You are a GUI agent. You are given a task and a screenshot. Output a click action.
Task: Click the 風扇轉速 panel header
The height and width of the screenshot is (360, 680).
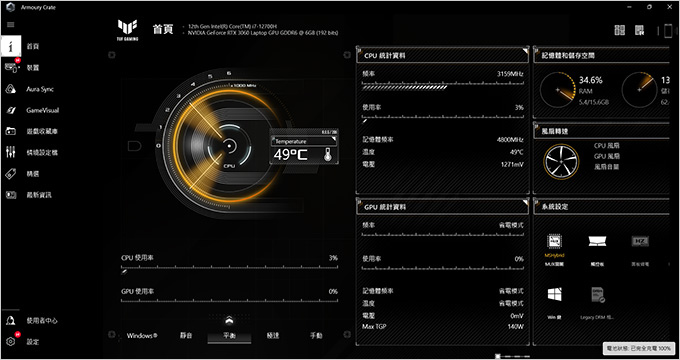pyautogui.click(x=602, y=131)
